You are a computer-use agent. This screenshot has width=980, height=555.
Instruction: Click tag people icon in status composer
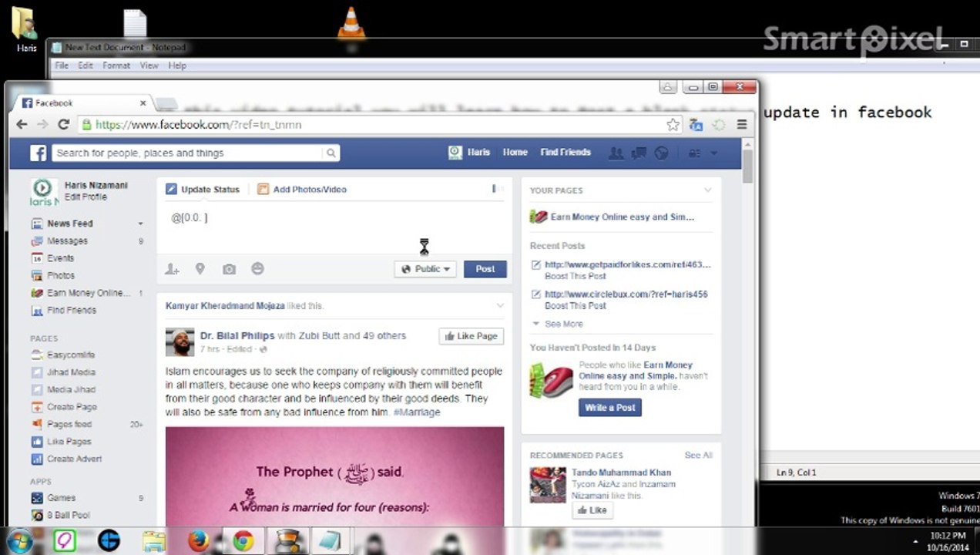[x=173, y=269]
